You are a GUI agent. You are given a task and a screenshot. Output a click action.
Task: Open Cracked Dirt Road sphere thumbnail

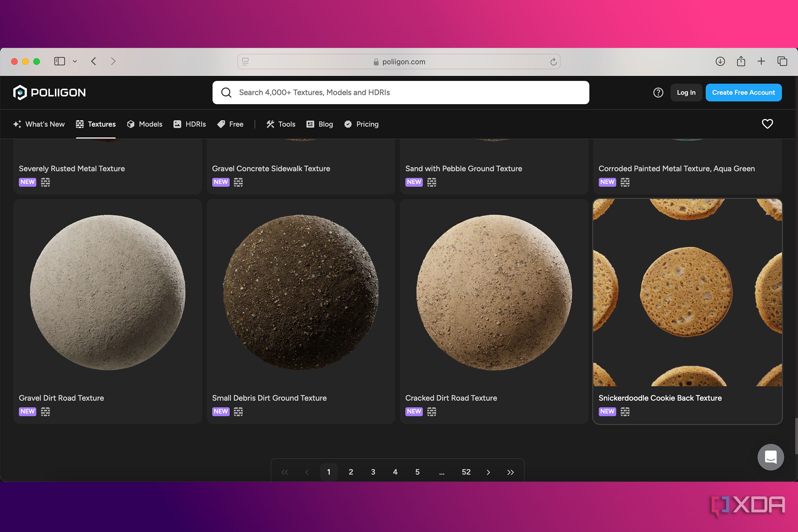(x=494, y=293)
